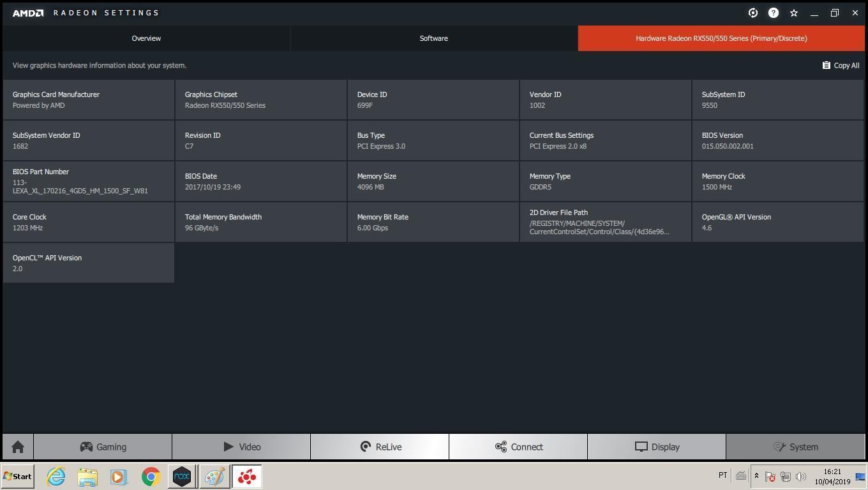Click the PT language indicator

point(722,475)
